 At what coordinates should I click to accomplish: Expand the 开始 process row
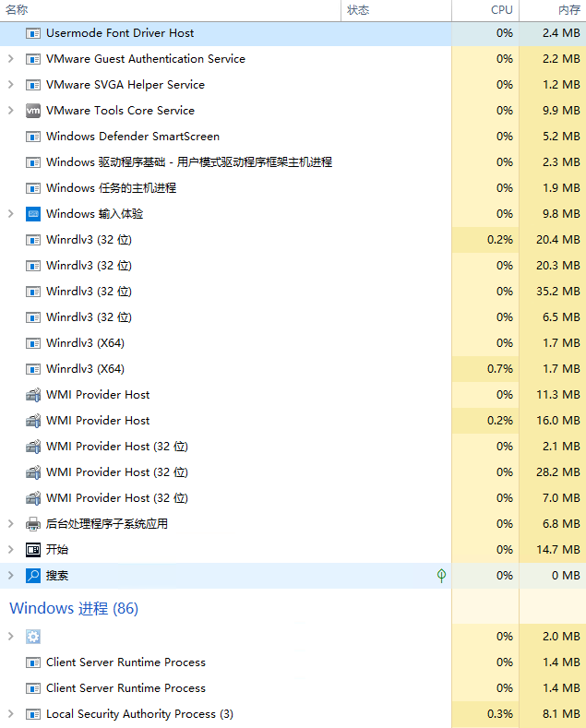pos(11,550)
